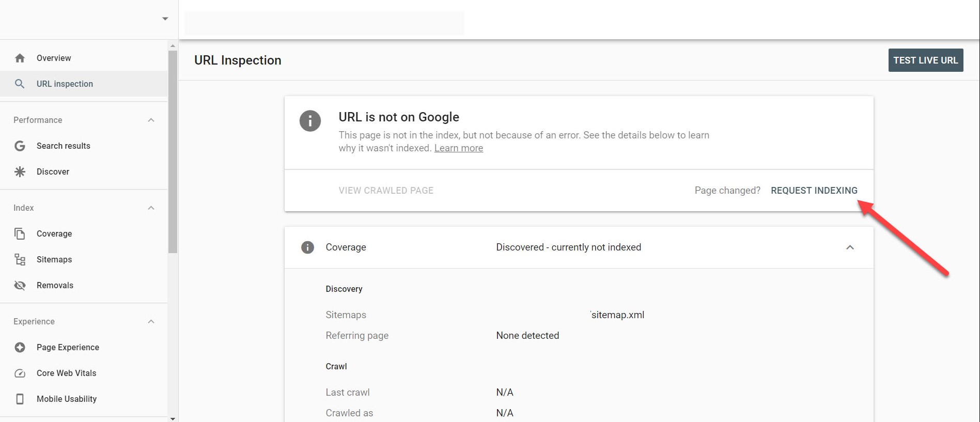Viewport: 980px width, 422px height.
Task: Select the Core Web Vitals gauge icon
Action: point(20,373)
